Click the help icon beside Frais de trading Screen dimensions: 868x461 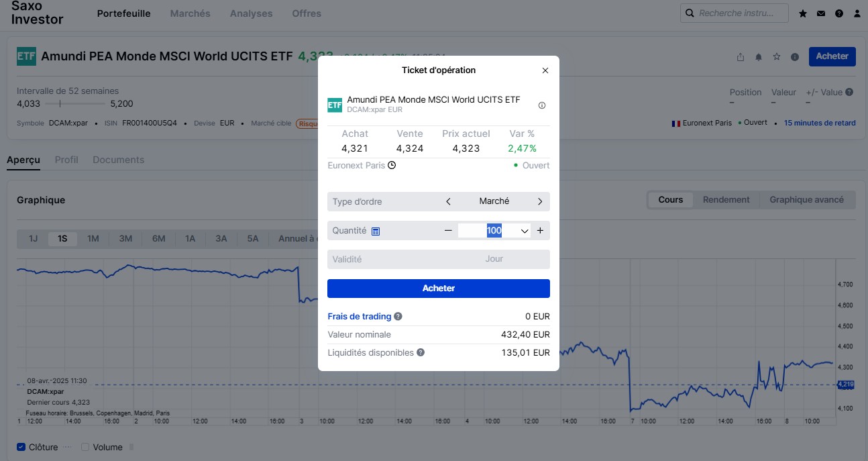pyautogui.click(x=398, y=317)
